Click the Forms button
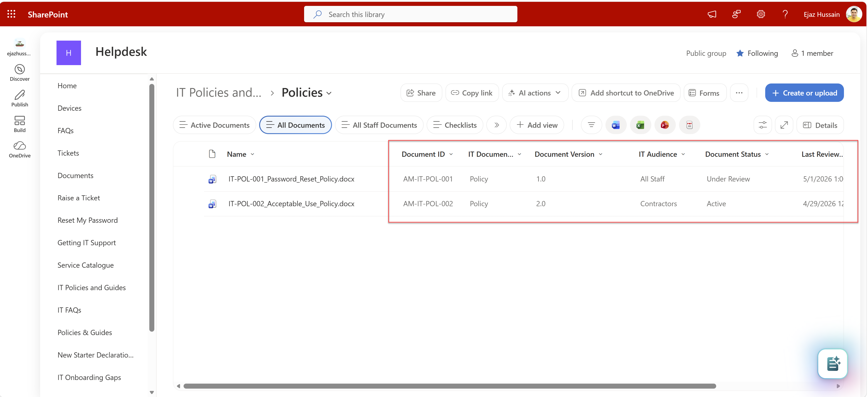Image resolution: width=868 pixels, height=397 pixels. pos(705,93)
